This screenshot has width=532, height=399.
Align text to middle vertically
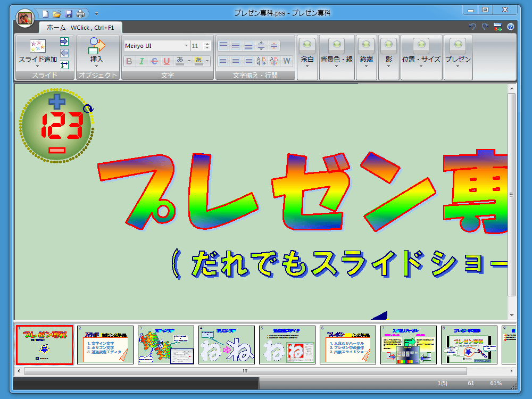pos(236,45)
